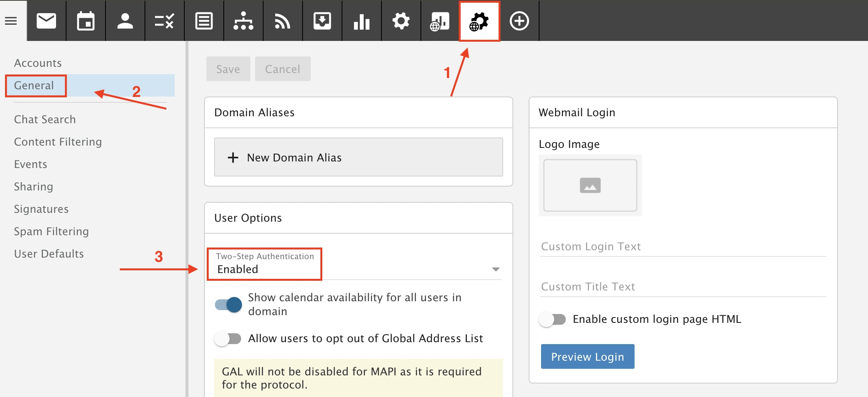The height and width of the screenshot is (397, 868).
Task: Open the Reports bar chart icon
Action: coord(362,21)
